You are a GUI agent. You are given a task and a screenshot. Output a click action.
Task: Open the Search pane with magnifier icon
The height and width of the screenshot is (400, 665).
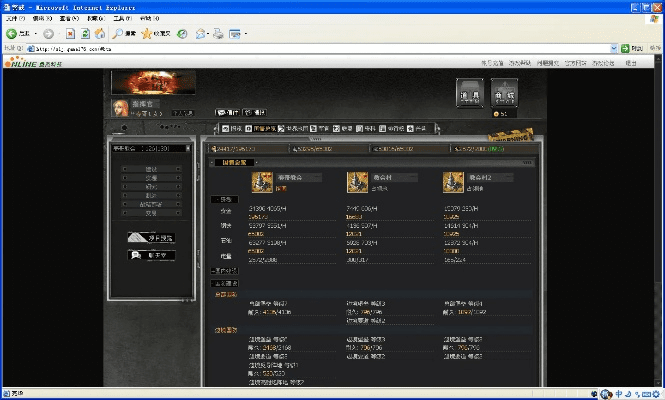118,34
